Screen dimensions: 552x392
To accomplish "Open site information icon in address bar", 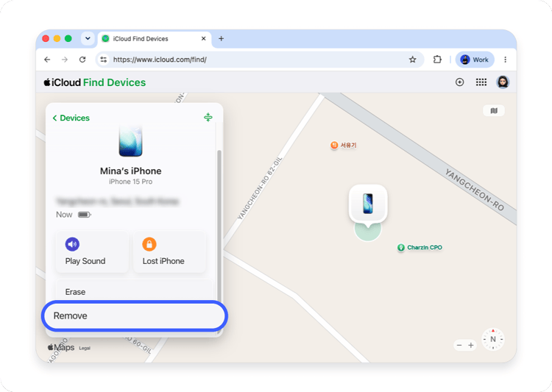I will [x=104, y=60].
